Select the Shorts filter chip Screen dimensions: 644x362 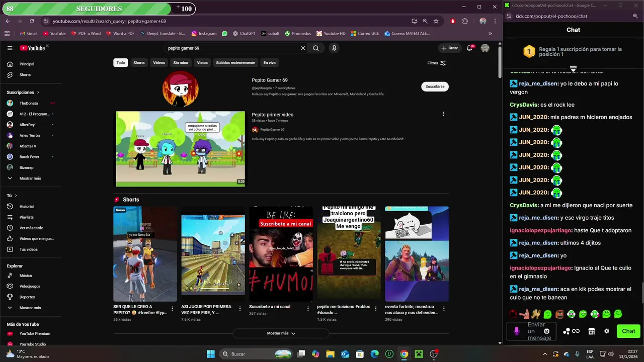[139, 63]
